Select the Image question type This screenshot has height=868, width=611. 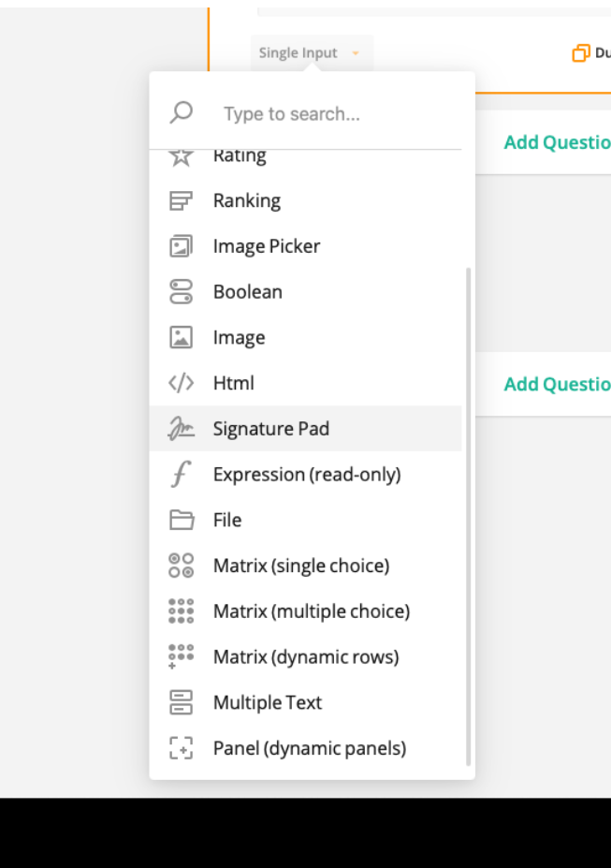pos(305,338)
